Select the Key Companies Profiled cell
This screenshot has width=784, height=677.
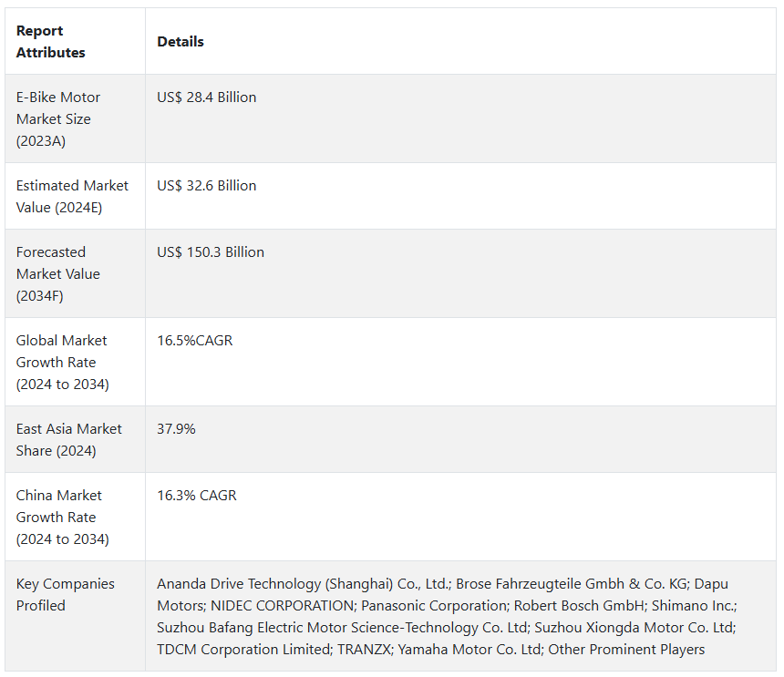tap(66, 595)
